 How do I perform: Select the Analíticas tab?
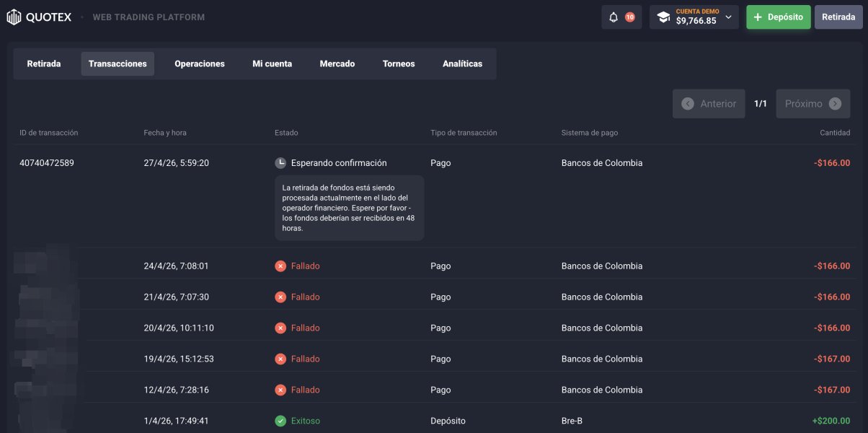point(462,64)
